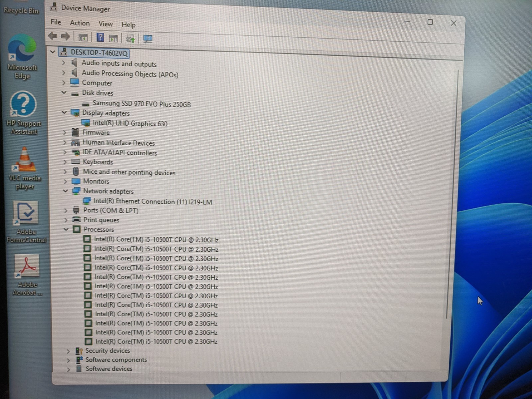Click the square icon beside the Processors category
Screen dimensions: 532x399
(x=77, y=229)
